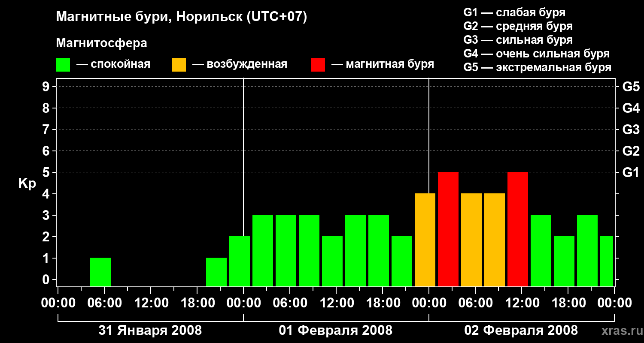Click the G3 label on right axis
The height and width of the screenshot is (343, 644).
click(x=631, y=129)
